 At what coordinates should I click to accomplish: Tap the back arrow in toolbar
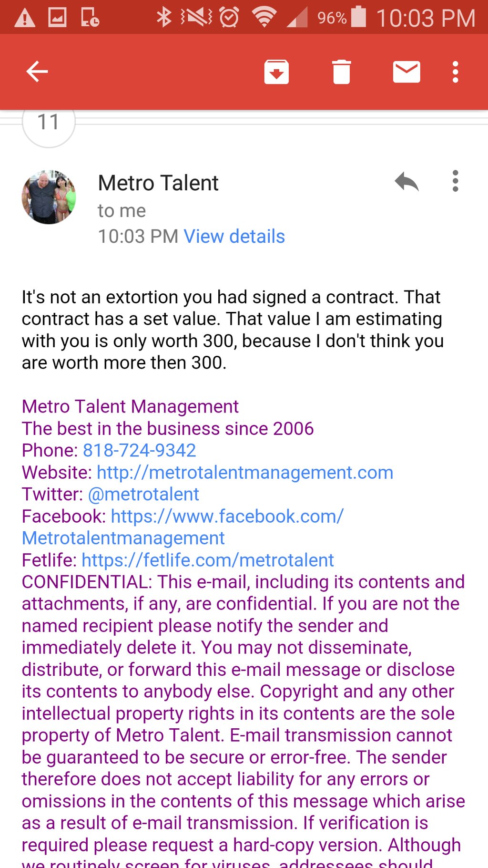(37, 72)
